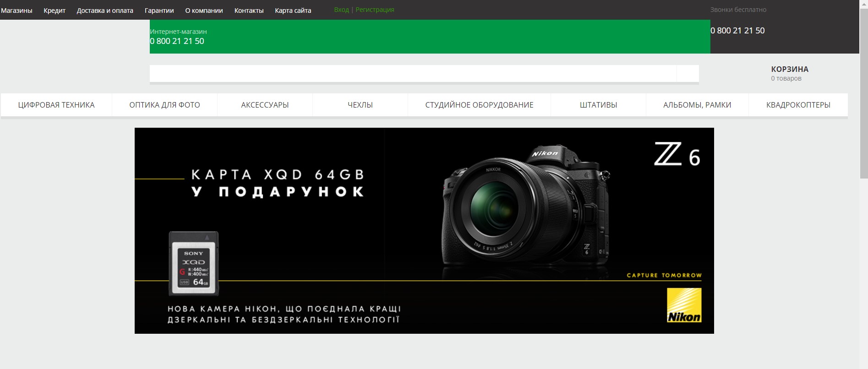Select the Штативы menu item

(x=598, y=105)
